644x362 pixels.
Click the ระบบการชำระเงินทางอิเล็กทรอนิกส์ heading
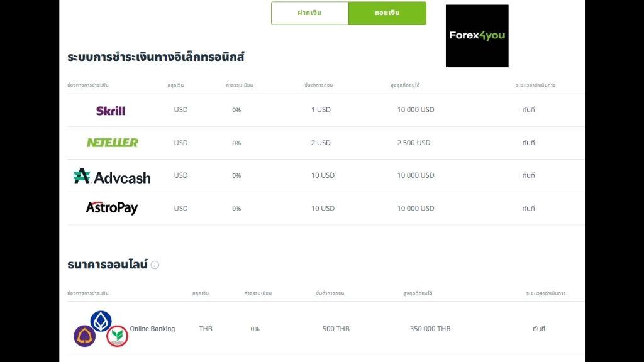155,57
